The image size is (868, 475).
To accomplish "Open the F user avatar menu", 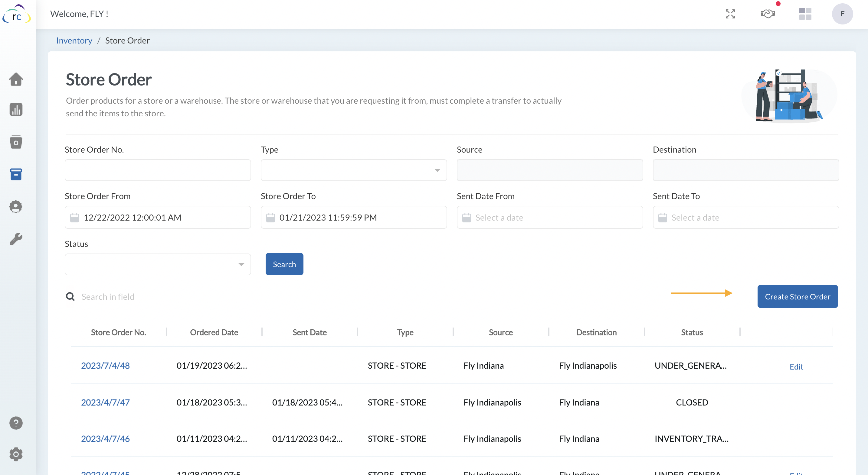I will tap(842, 14).
